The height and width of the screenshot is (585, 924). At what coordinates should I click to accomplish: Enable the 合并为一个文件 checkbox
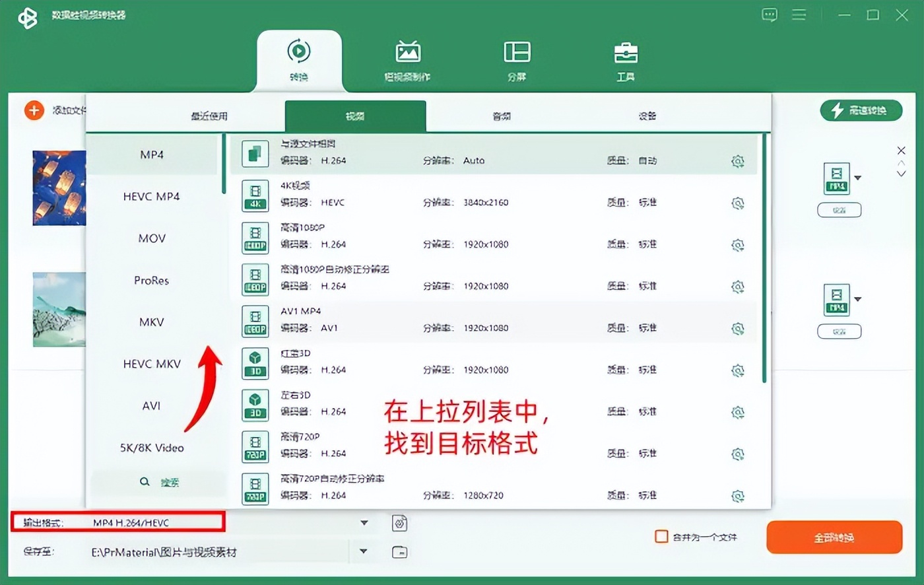click(661, 537)
